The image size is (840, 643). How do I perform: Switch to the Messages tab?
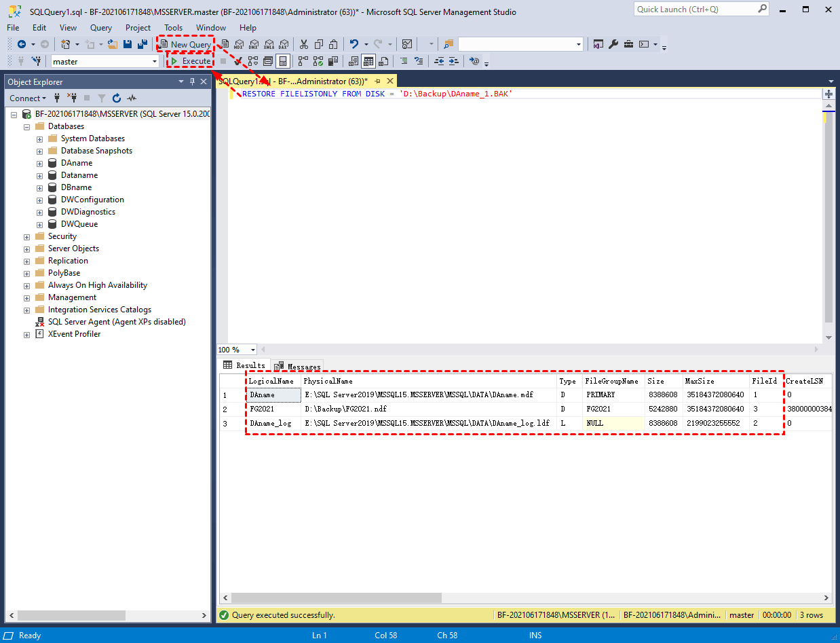(297, 366)
